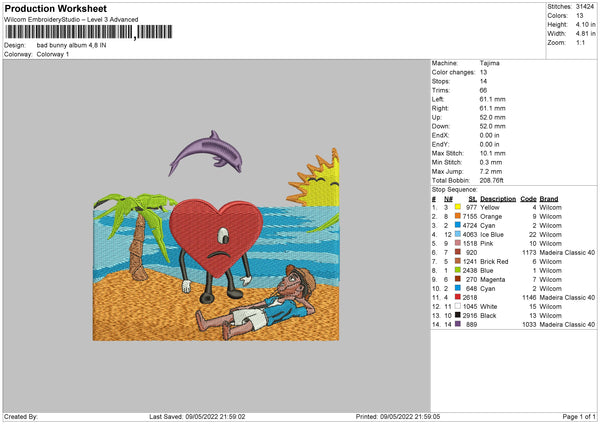Select the 'Code' column header
Viewport: 600px width, 424px height.
(x=528, y=199)
